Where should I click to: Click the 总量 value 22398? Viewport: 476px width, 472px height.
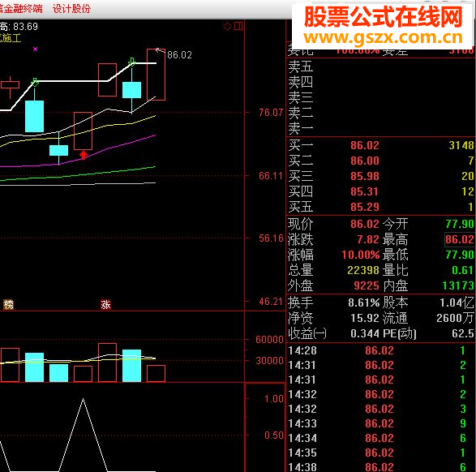coord(363,270)
